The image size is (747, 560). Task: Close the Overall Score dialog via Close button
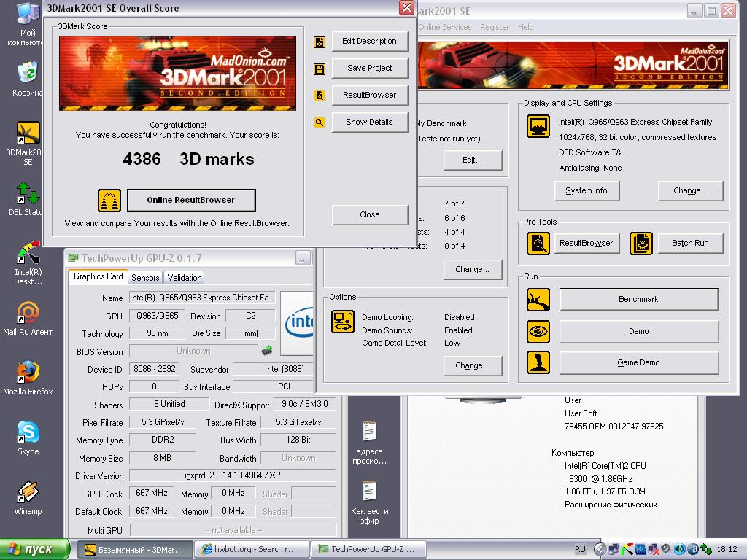(370, 215)
